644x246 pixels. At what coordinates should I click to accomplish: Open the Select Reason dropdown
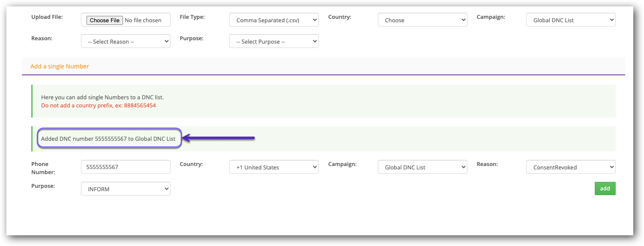[x=126, y=41]
